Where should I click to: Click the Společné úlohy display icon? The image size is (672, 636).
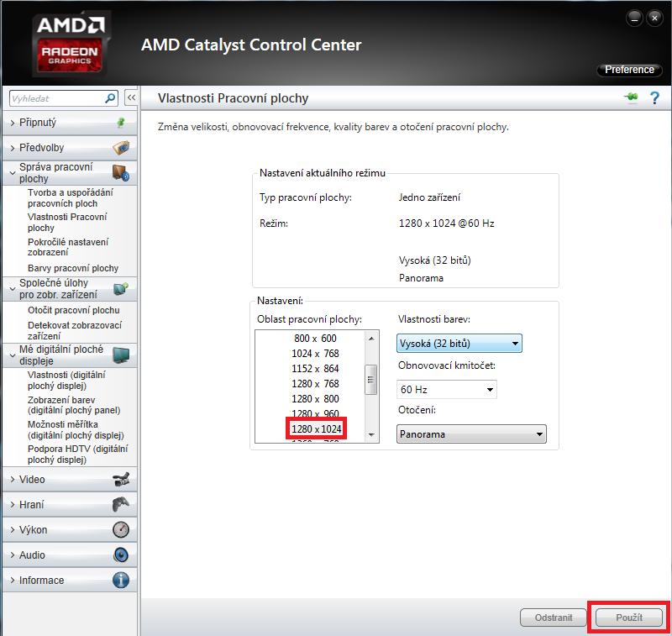click(x=121, y=288)
